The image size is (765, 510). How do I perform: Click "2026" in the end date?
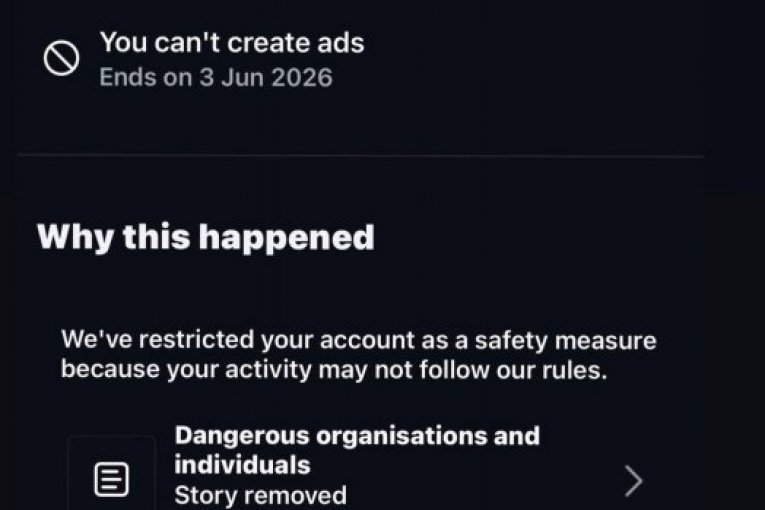point(301,78)
